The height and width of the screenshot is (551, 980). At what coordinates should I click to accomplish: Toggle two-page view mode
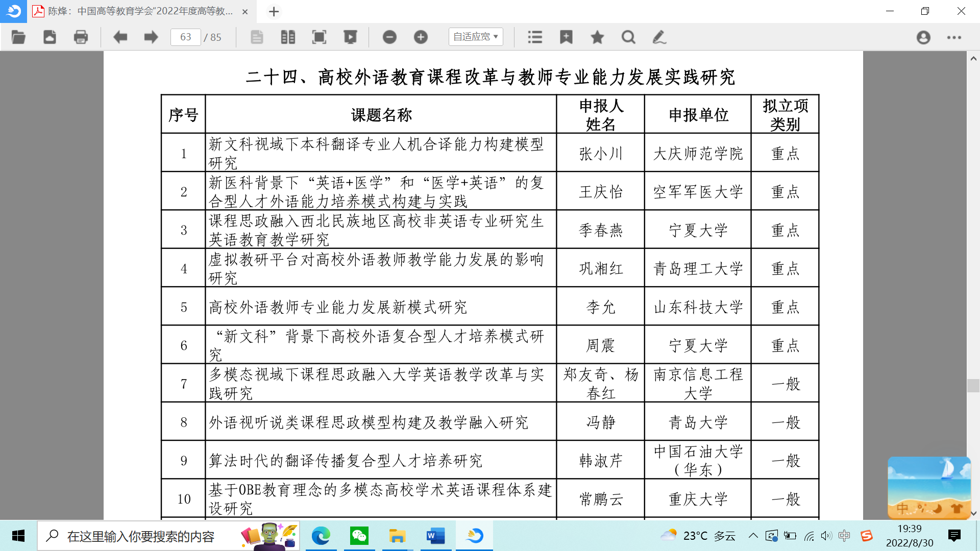pos(288,37)
